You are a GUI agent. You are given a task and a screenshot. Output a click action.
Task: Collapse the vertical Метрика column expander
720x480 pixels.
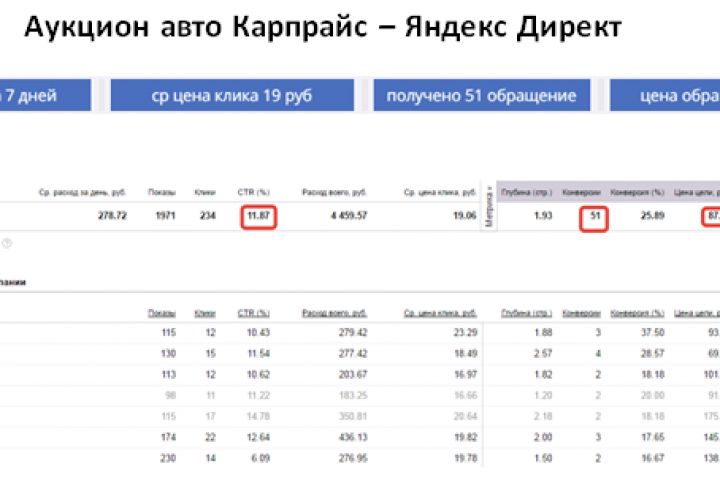coord(489,206)
